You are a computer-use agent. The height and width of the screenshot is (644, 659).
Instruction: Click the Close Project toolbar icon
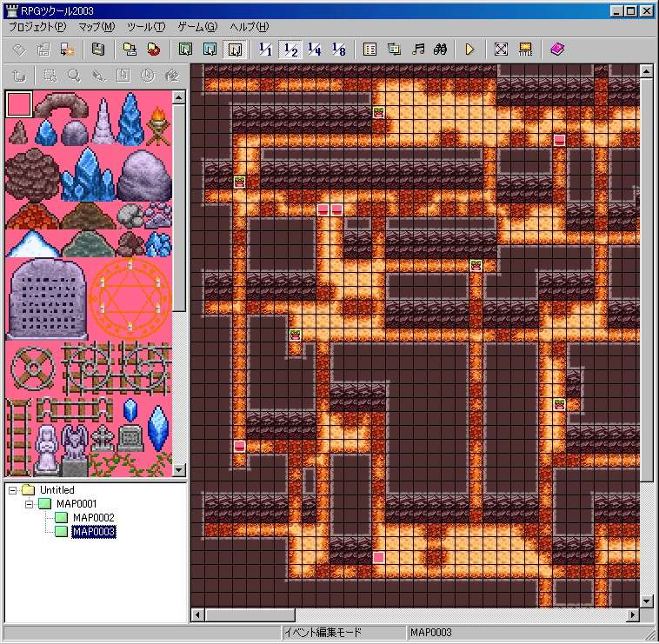67,50
